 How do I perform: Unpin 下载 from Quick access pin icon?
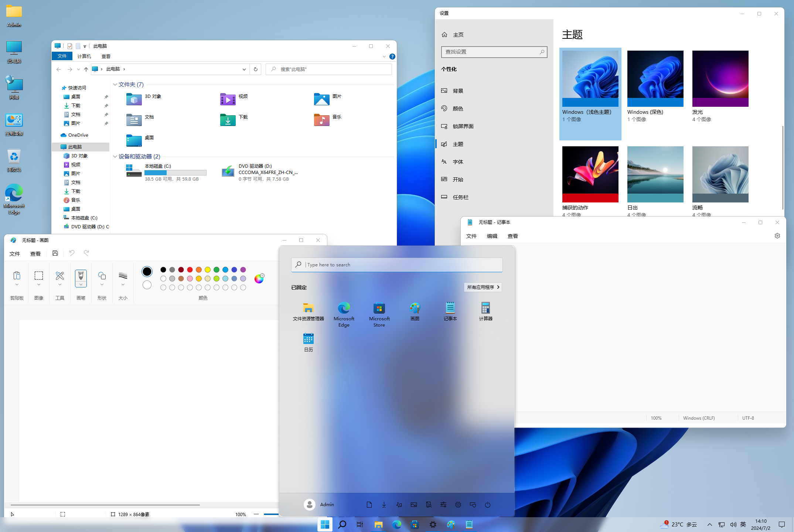tap(106, 106)
